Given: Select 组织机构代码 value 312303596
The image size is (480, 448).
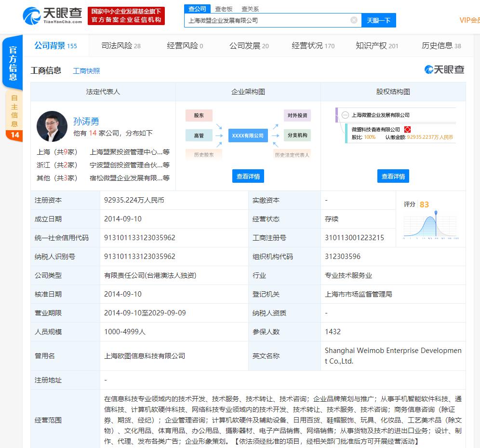Looking at the screenshot, I should pyautogui.click(x=343, y=256).
